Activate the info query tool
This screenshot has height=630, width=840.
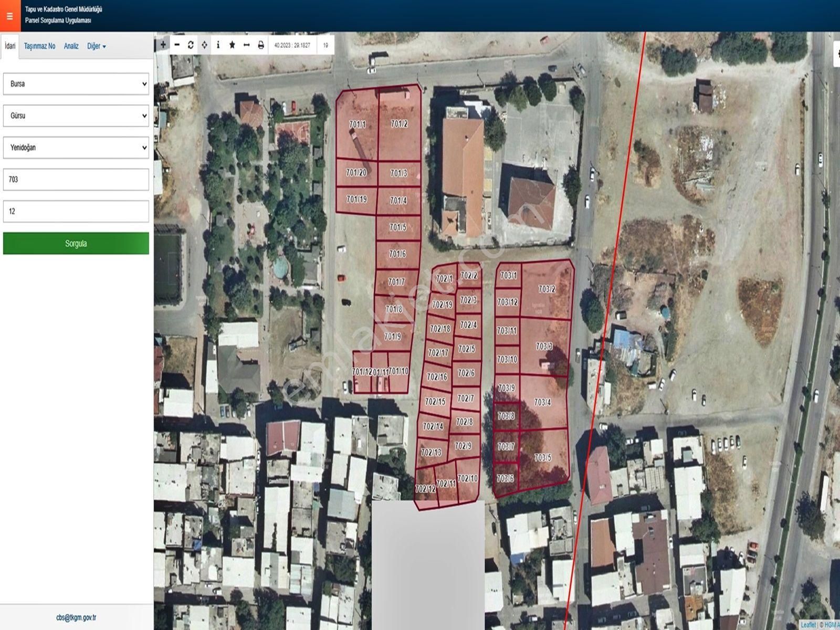[x=218, y=45]
